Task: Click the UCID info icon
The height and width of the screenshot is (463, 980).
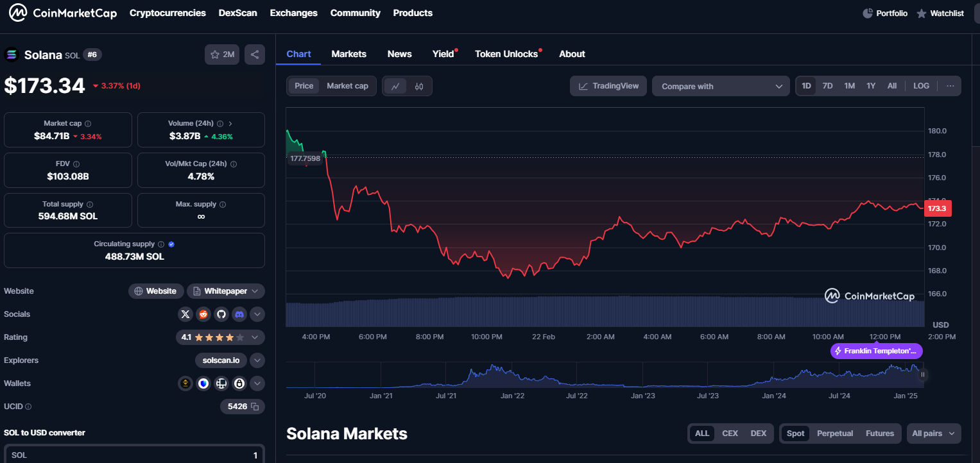Action: [x=28, y=407]
